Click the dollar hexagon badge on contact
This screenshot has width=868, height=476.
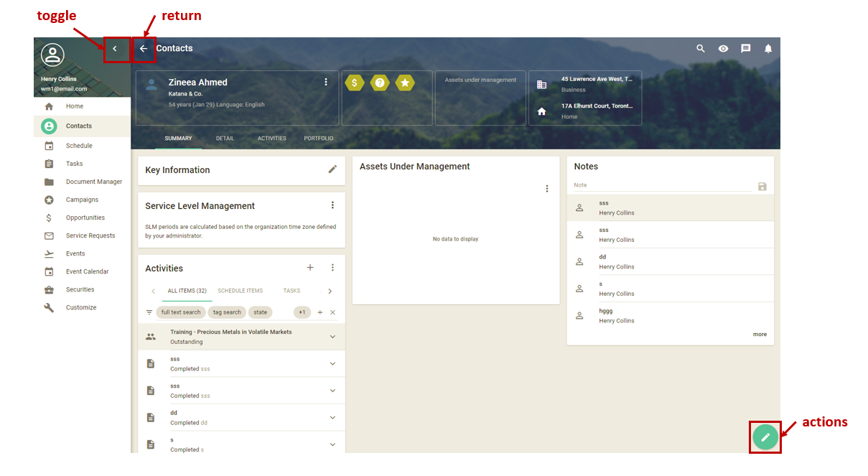[355, 83]
